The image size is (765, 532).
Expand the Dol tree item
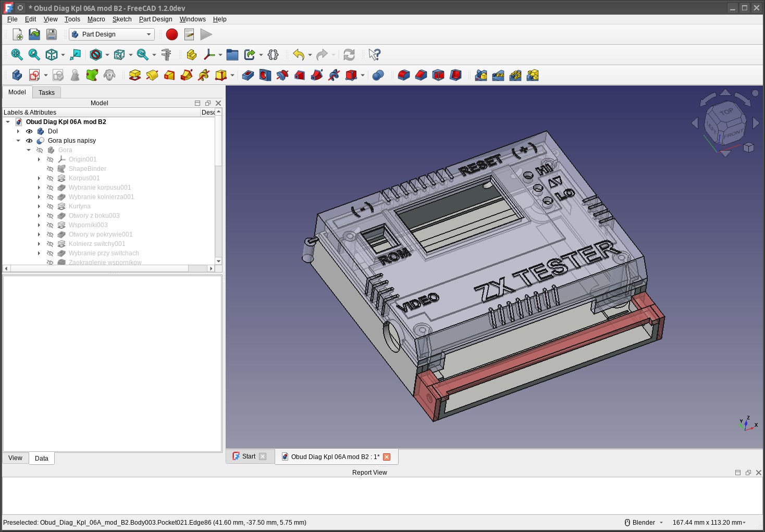click(x=18, y=131)
